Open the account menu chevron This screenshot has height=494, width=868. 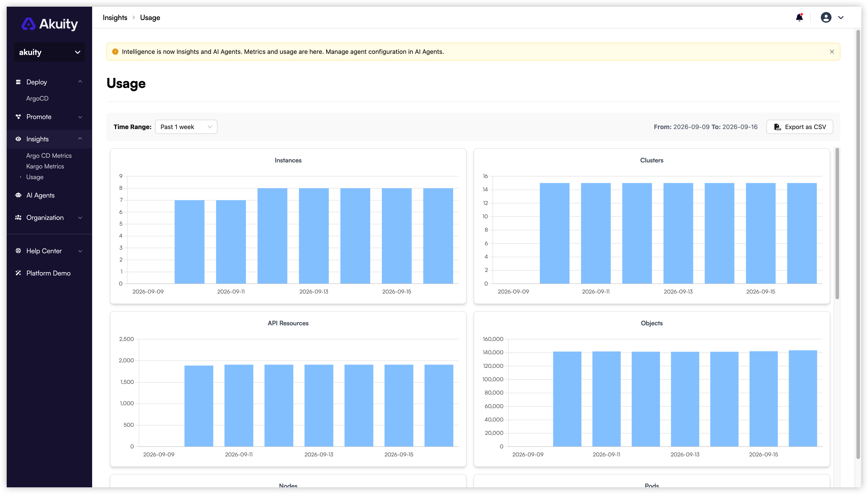(x=841, y=18)
